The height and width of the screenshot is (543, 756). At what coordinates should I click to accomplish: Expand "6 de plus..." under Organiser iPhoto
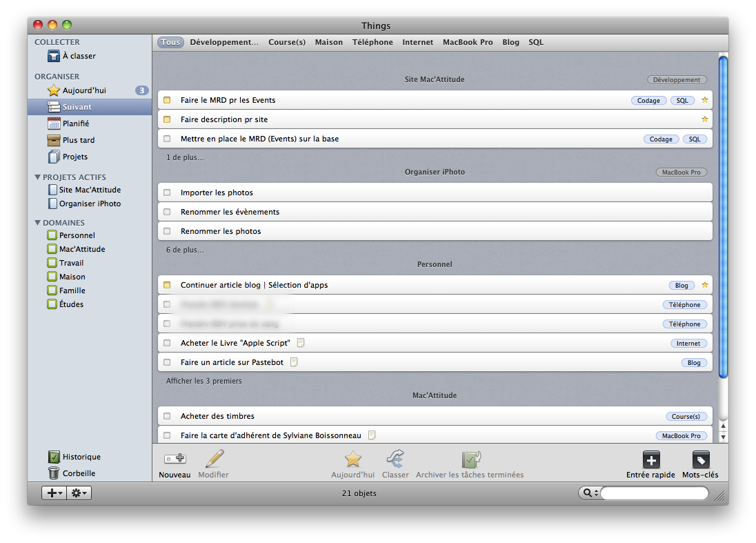tap(185, 250)
